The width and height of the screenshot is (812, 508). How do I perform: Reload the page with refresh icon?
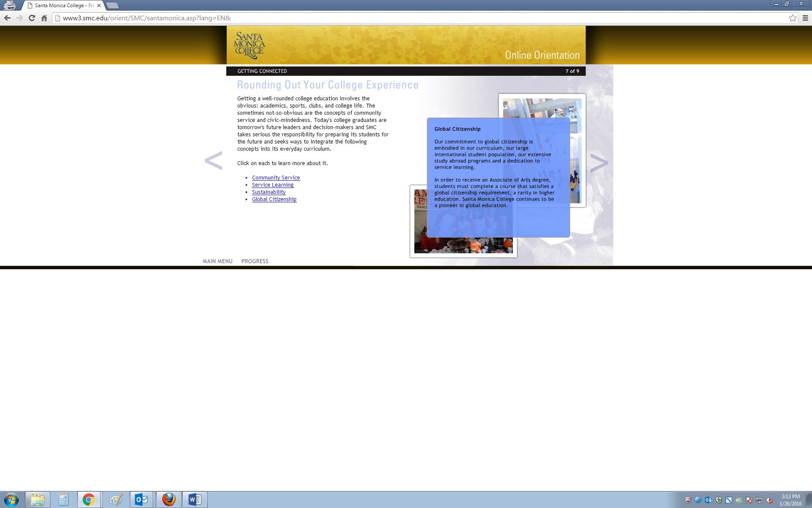(32, 18)
